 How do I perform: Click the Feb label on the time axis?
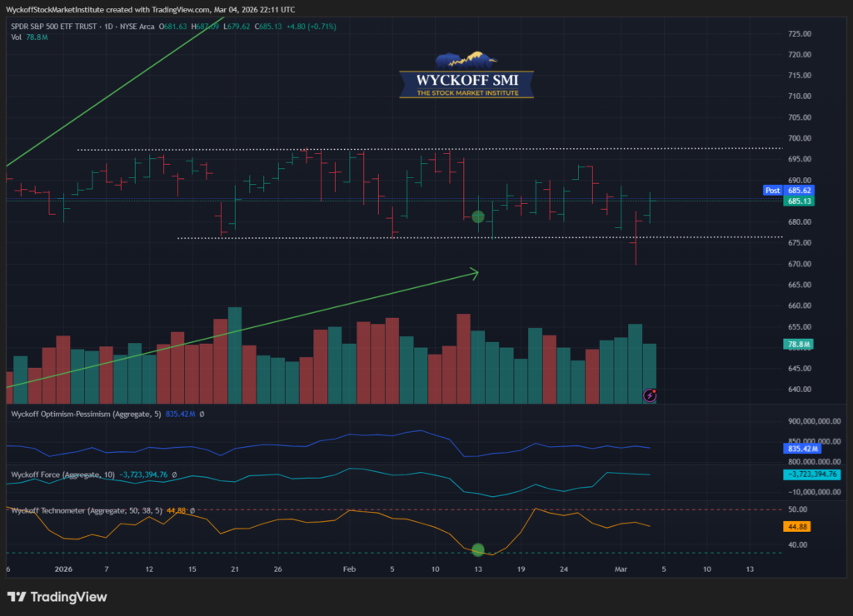tap(349, 569)
